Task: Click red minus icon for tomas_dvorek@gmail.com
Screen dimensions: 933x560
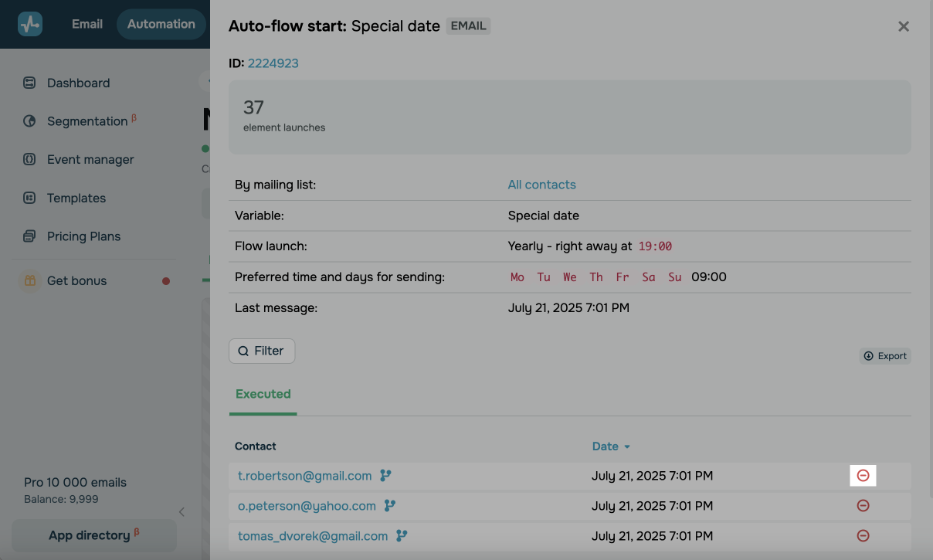Action: (863, 536)
